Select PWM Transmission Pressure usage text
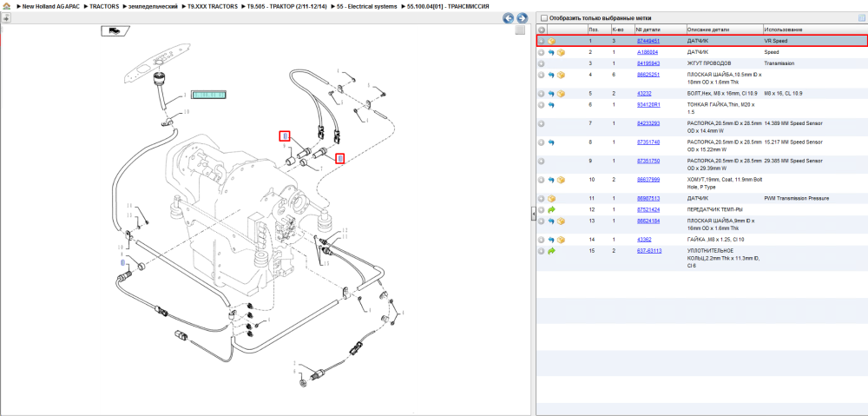Image resolution: width=868 pixels, height=416 pixels. click(796, 198)
